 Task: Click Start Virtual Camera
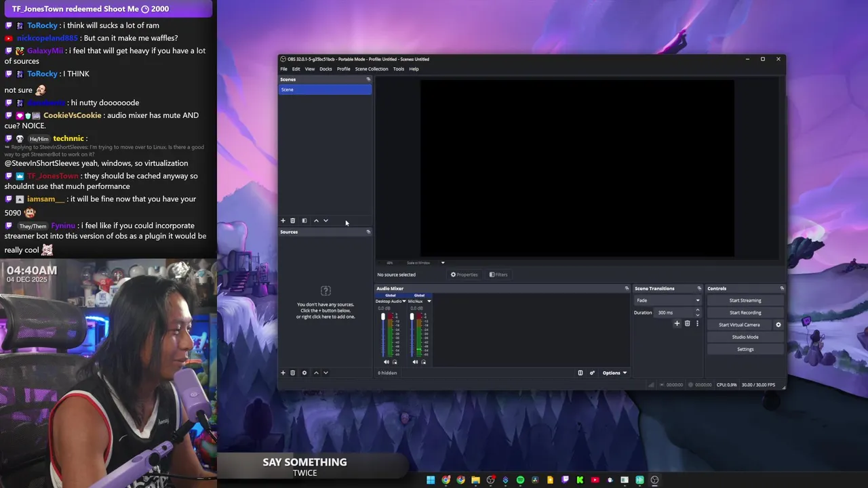click(x=739, y=325)
